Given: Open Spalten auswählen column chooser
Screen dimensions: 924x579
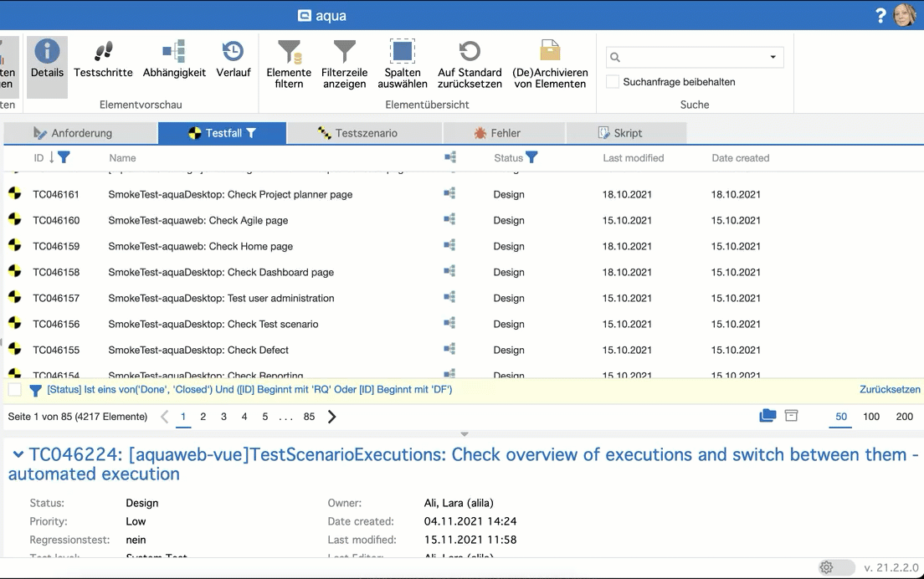Looking at the screenshot, I should click(403, 64).
